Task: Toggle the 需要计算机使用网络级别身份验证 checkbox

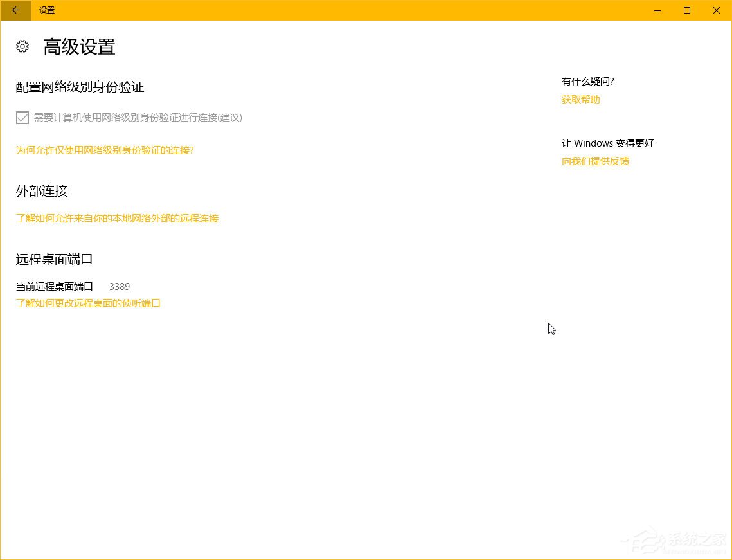Action: pos(22,118)
